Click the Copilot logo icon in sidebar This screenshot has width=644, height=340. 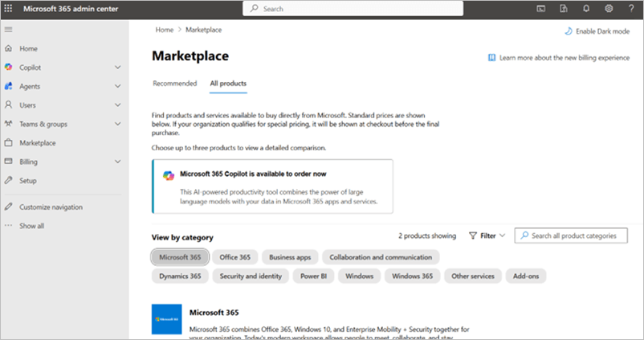point(8,67)
